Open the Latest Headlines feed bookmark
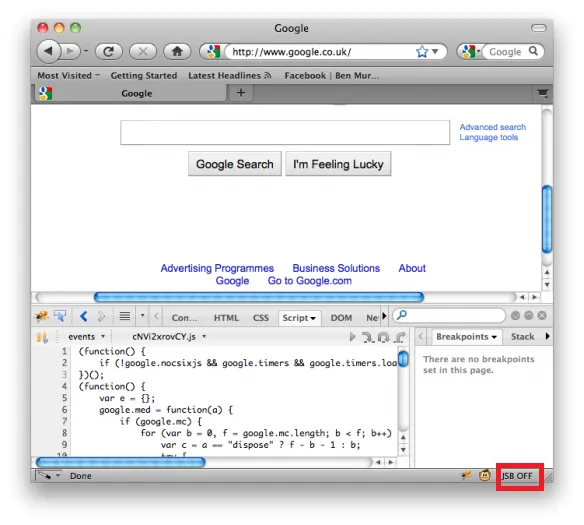 tap(229, 76)
